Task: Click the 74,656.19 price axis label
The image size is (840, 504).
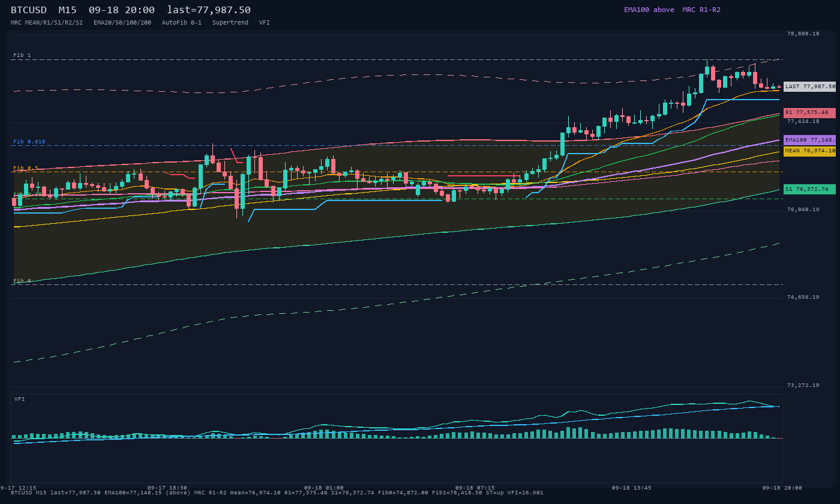Action: [803, 297]
